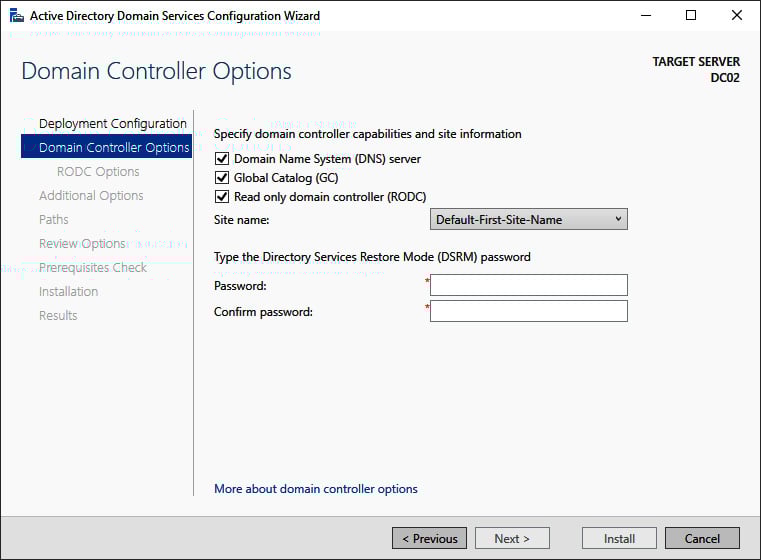
Task: Cancel the configuration wizard
Action: [x=702, y=538]
